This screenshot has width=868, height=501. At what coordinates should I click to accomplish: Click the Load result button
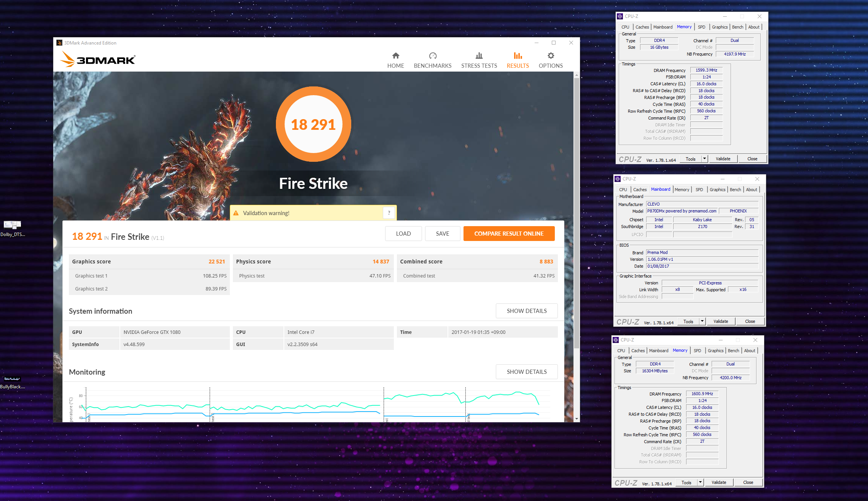[403, 234]
